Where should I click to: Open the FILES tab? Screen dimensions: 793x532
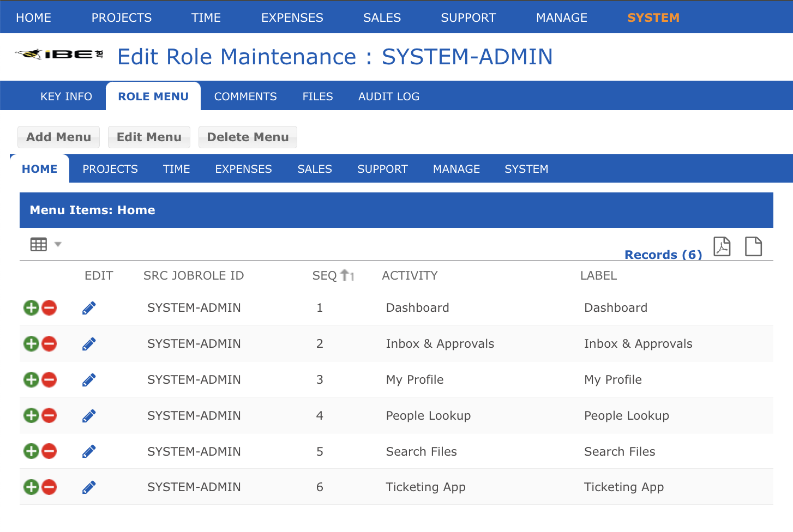pos(318,96)
